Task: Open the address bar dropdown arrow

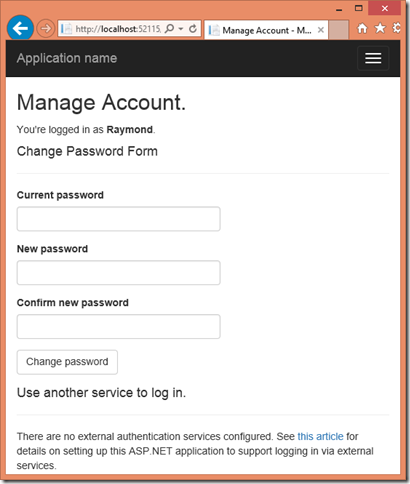Action: pos(181,29)
